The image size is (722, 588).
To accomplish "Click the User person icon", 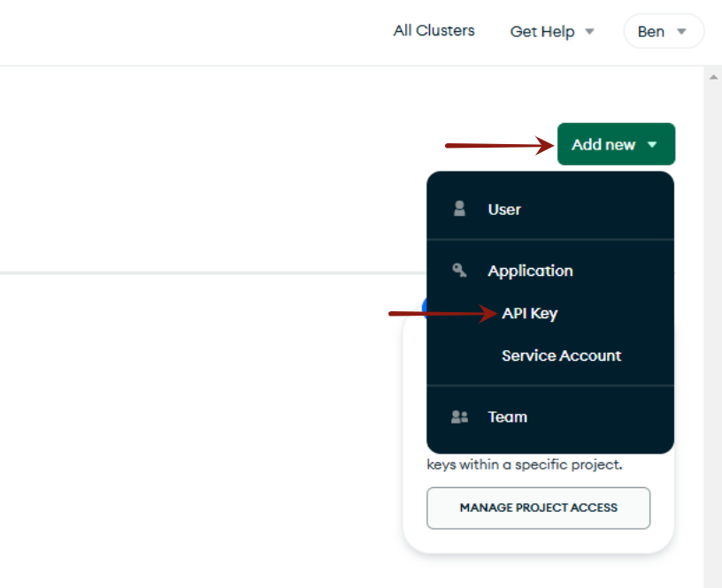I will coord(459,209).
